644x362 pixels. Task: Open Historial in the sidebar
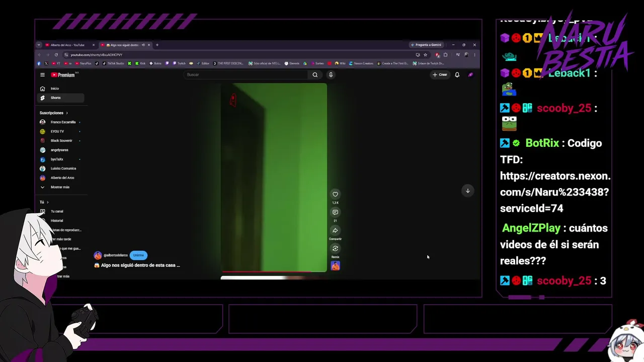57,221
